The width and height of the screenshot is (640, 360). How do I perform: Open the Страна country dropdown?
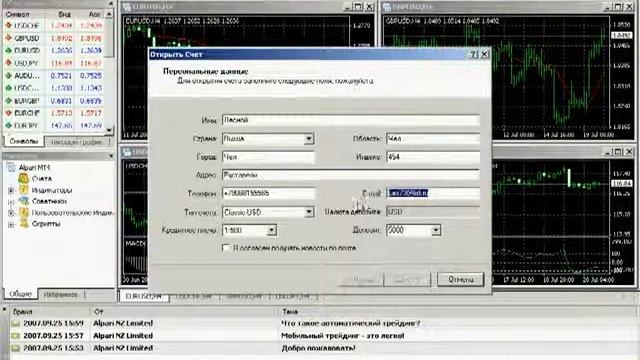click(x=309, y=139)
